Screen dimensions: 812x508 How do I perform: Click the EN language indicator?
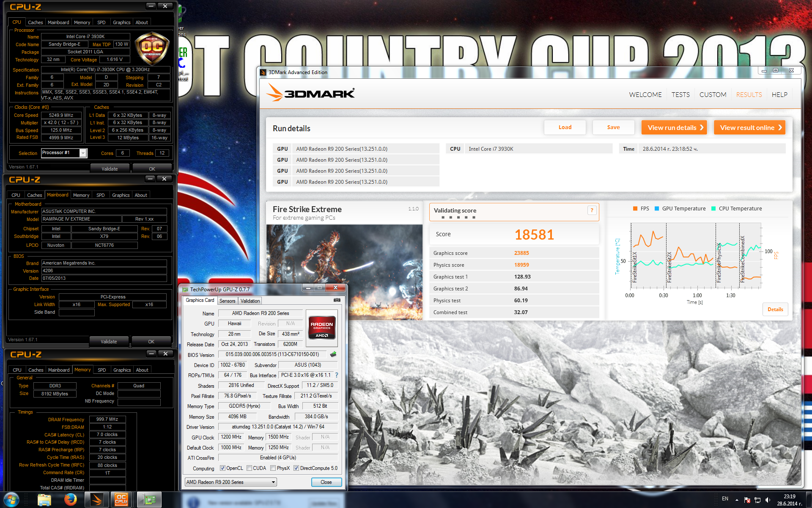coord(725,499)
